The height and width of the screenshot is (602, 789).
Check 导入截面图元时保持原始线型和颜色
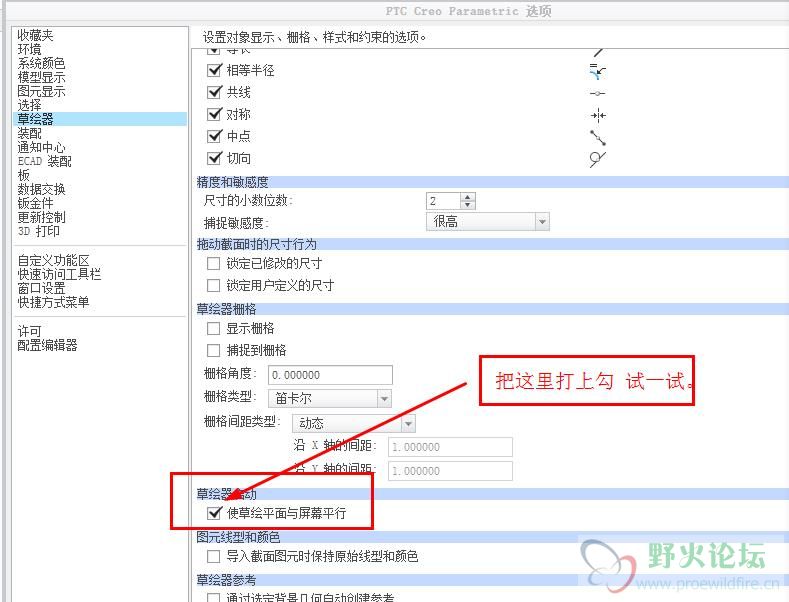[213, 556]
